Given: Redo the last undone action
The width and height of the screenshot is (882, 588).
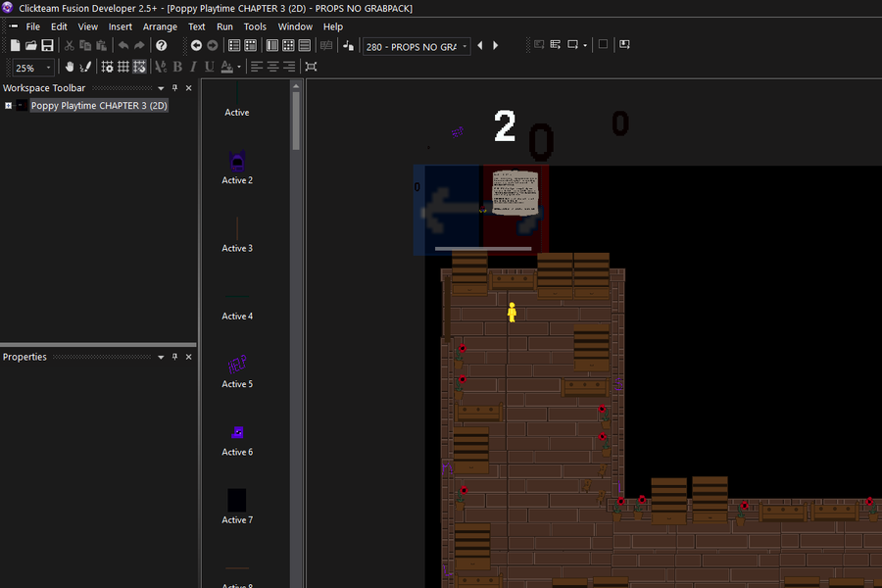Looking at the screenshot, I should (x=139, y=46).
